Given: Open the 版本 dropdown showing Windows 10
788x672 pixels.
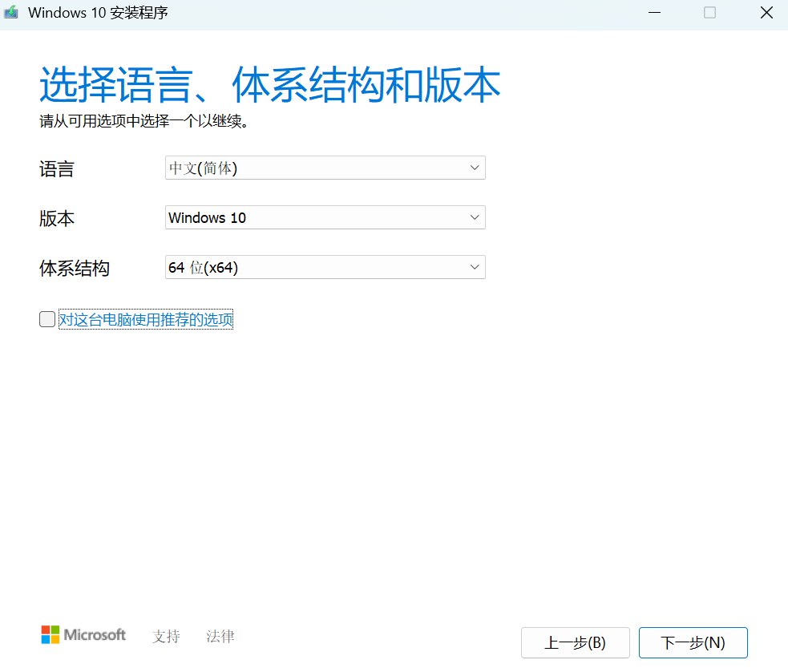Looking at the screenshot, I should (325, 217).
